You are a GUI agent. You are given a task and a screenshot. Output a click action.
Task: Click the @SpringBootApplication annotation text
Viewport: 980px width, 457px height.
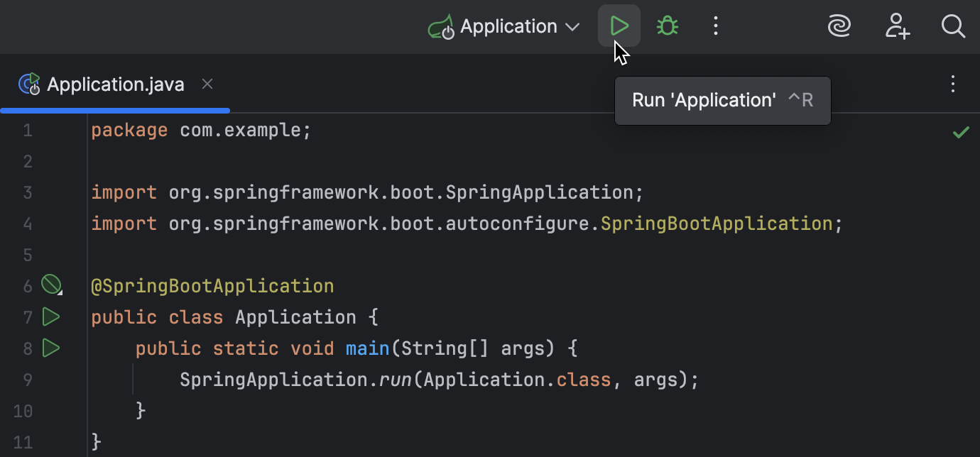click(212, 285)
